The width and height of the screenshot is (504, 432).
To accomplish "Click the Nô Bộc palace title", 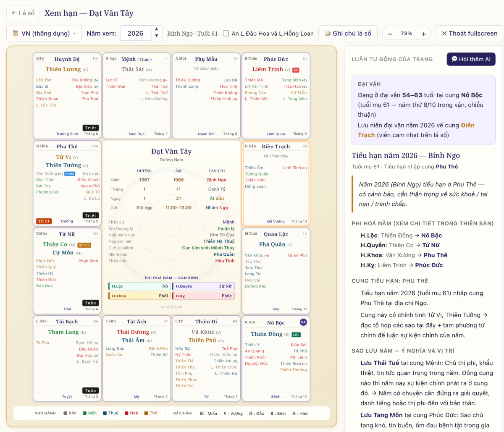I will click(276, 323).
